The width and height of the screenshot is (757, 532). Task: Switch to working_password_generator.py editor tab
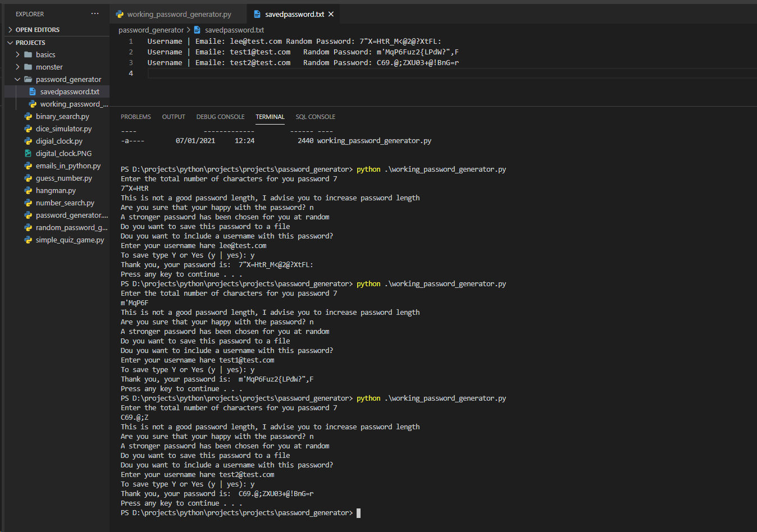pos(179,14)
